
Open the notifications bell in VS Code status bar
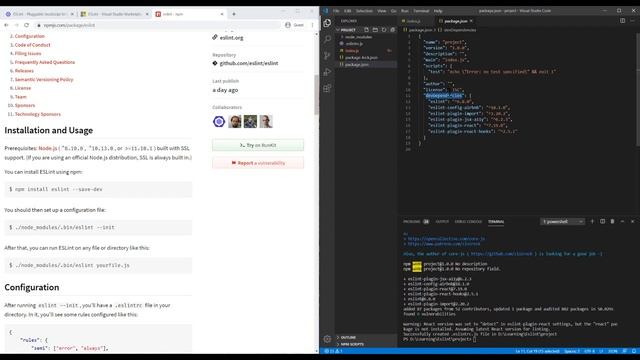[633, 351]
